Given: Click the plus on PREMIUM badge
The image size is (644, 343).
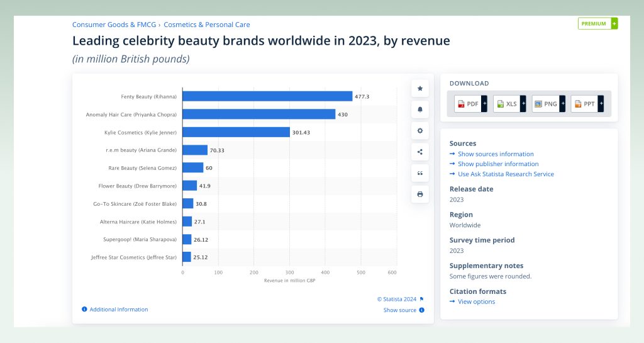Looking at the screenshot, I should (x=614, y=24).
